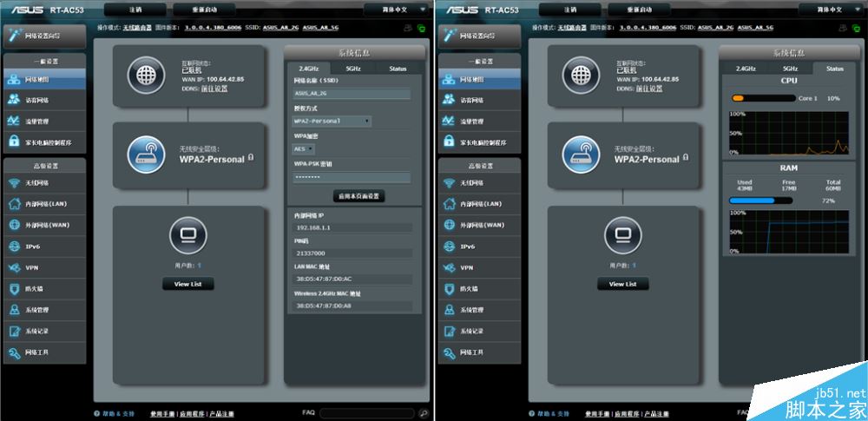Click FAQ search field in left screenshot
Image resolution: width=868 pixels, height=421 pixels.
[x=366, y=413]
